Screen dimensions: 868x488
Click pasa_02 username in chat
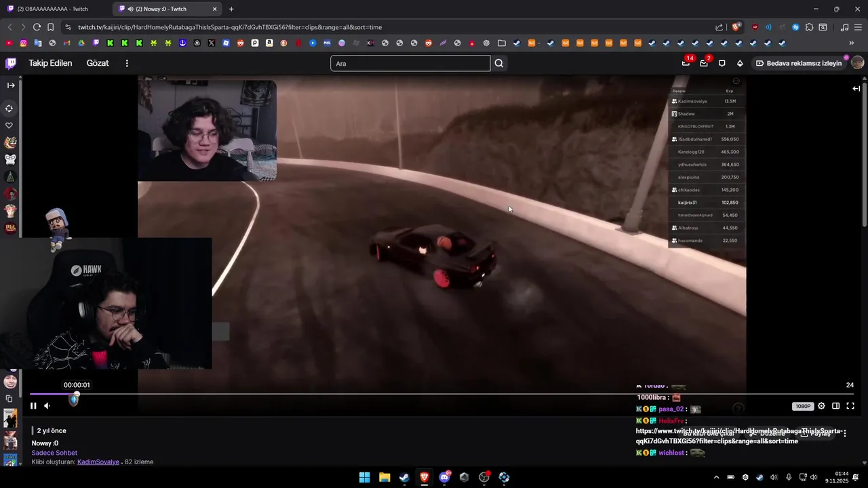[671, 409]
